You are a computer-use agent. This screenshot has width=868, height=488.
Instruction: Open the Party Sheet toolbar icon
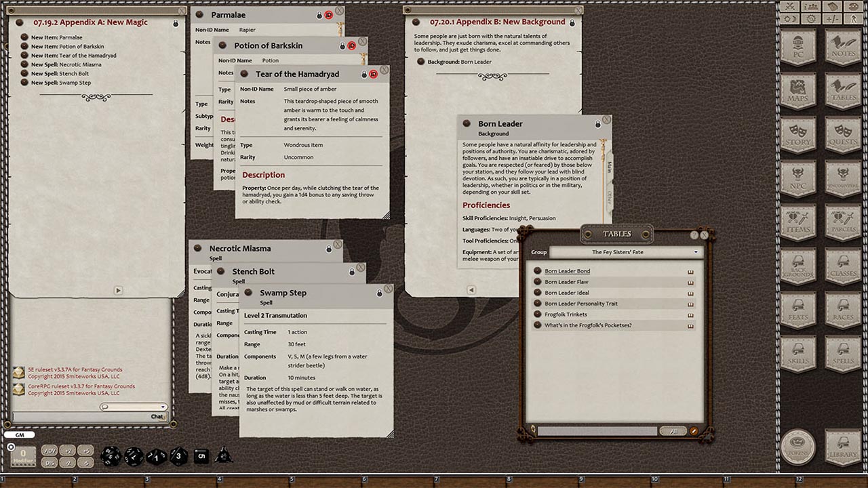coord(810,7)
